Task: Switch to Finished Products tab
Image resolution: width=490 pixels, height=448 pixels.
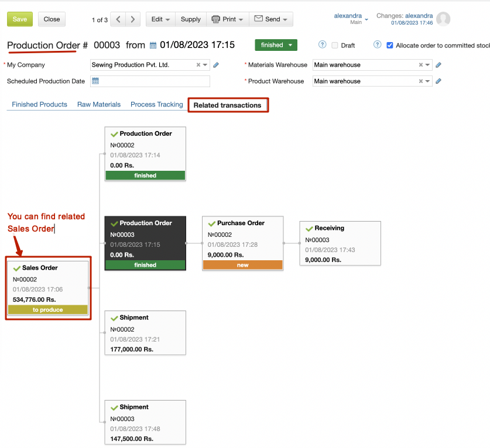Action: [39, 105]
